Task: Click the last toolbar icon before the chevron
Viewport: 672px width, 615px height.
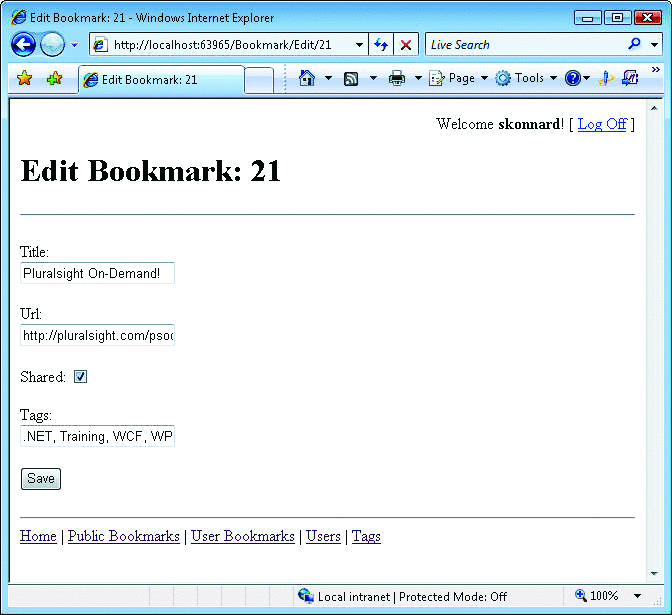Action: pyautogui.click(x=630, y=78)
